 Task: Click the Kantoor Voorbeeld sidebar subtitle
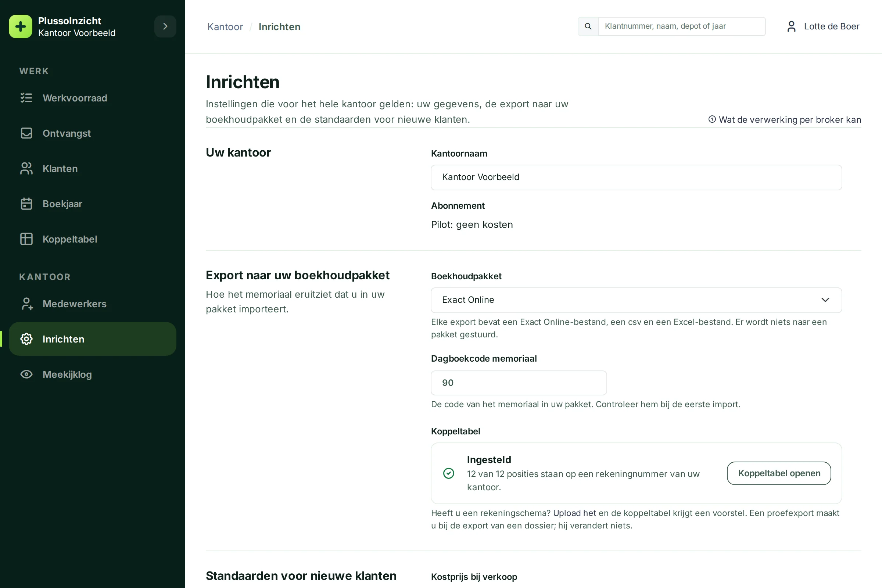tap(77, 33)
